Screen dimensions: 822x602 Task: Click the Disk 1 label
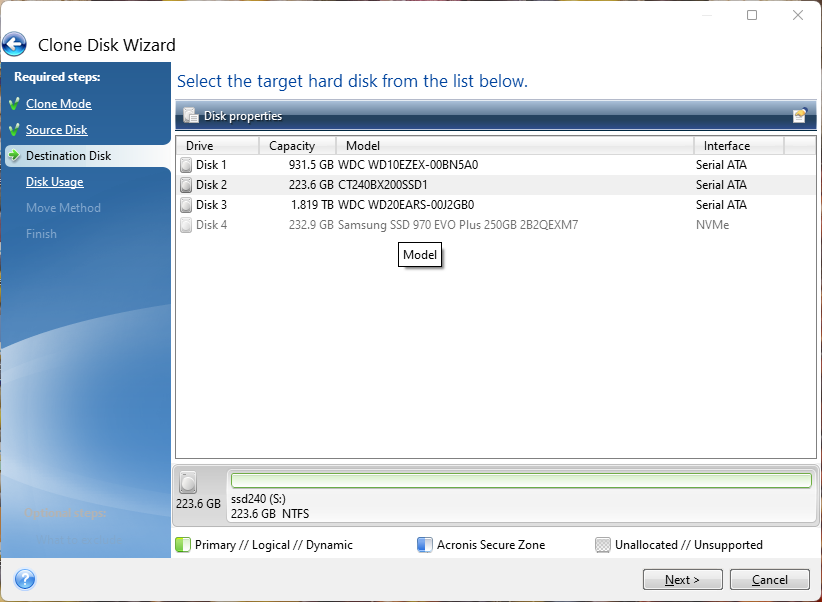211,165
